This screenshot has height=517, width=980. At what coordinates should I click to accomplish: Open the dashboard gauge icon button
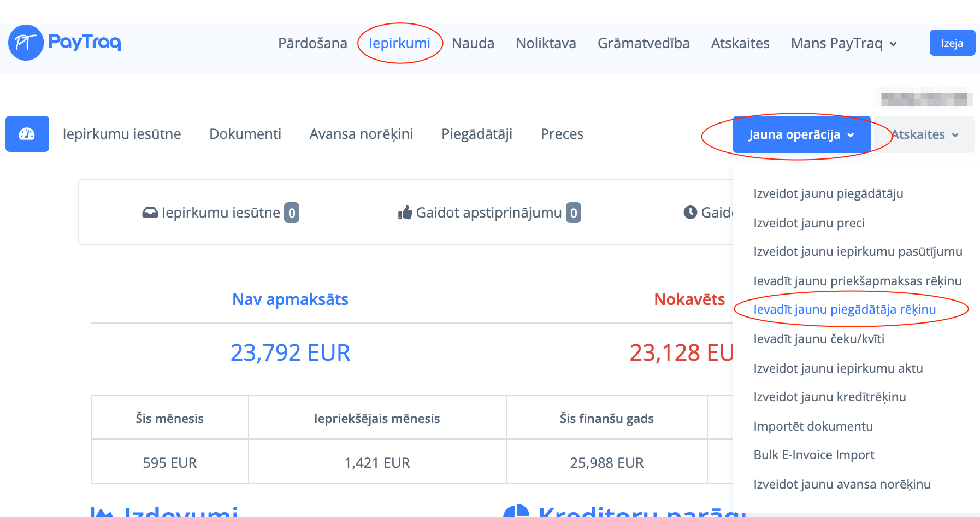tap(27, 134)
